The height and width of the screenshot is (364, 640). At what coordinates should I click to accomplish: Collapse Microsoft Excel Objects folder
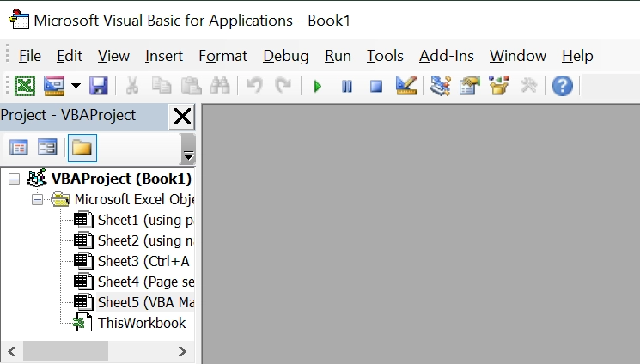[x=37, y=199]
